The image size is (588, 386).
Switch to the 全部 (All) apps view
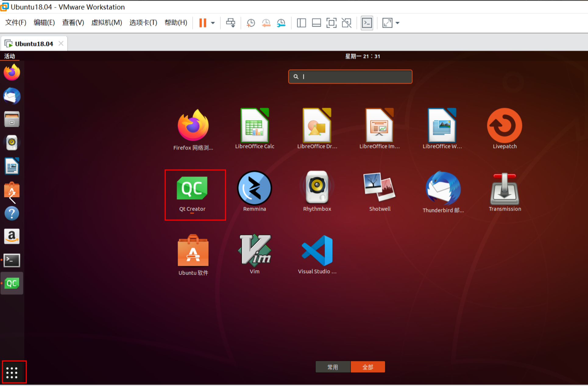click(x=368, y=367)
